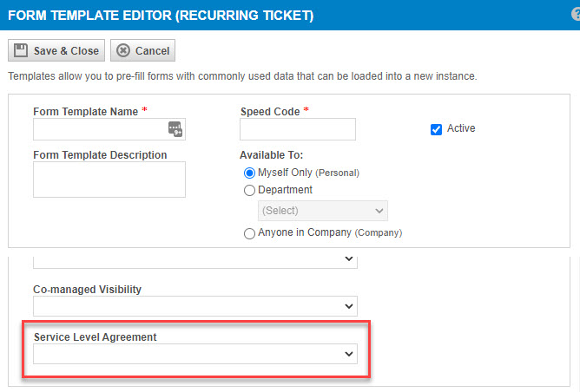The image size is (580, 392).
Task: Click the floppy disk save icon
Action: pos(21,50)
